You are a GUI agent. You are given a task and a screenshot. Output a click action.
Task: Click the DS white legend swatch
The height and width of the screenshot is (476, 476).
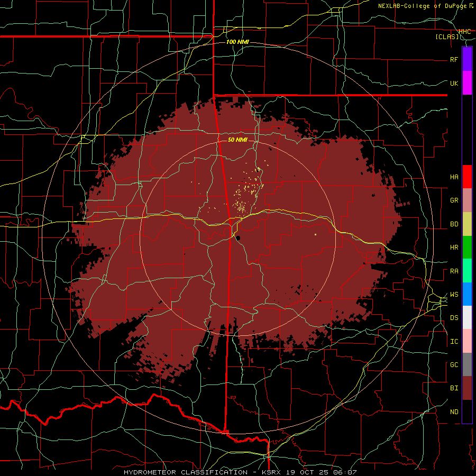click(467, 317)
